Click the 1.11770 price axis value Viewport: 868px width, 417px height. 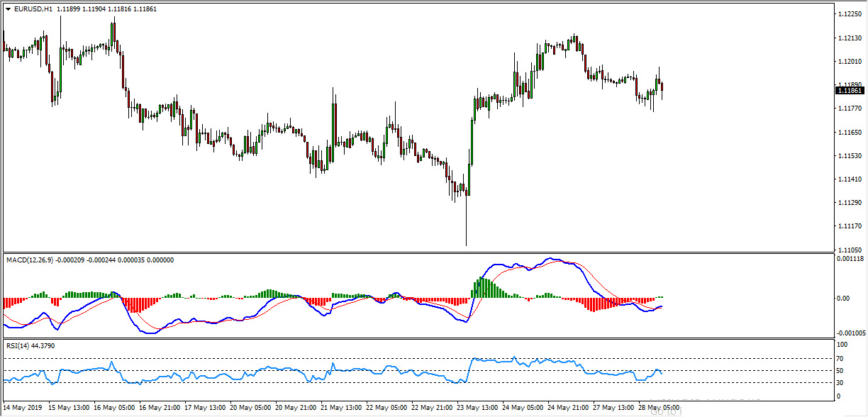[x=850, y=109]
